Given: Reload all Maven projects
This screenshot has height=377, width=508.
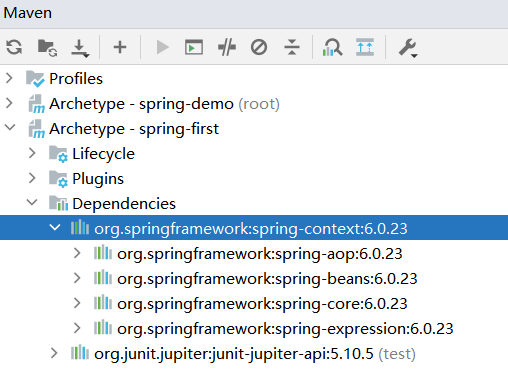Looking at the screenshot, I should coord(14,47).
